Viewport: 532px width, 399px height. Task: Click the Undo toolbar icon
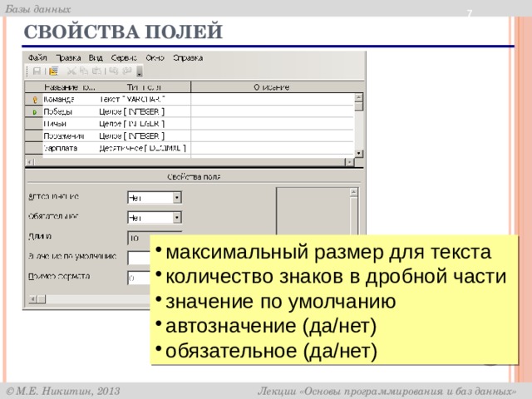(114, 71)
